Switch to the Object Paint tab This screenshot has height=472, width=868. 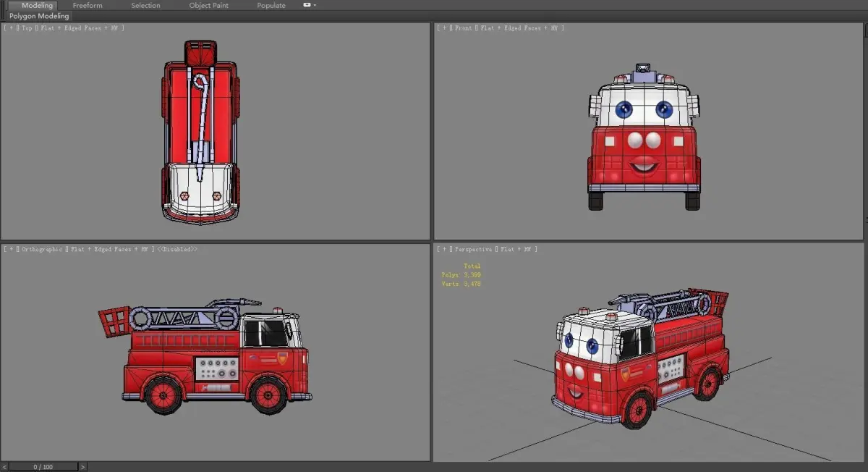click(x=208, y=5)
